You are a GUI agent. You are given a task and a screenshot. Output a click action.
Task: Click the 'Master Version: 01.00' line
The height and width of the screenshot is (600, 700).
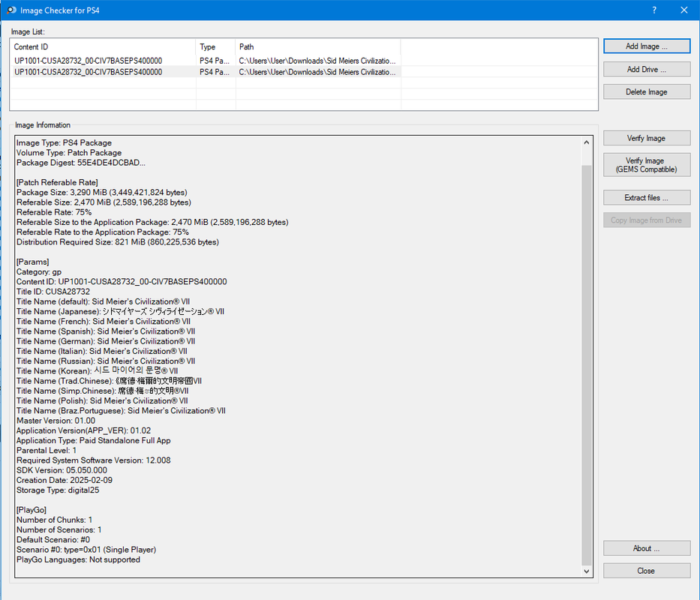(56, 421)
